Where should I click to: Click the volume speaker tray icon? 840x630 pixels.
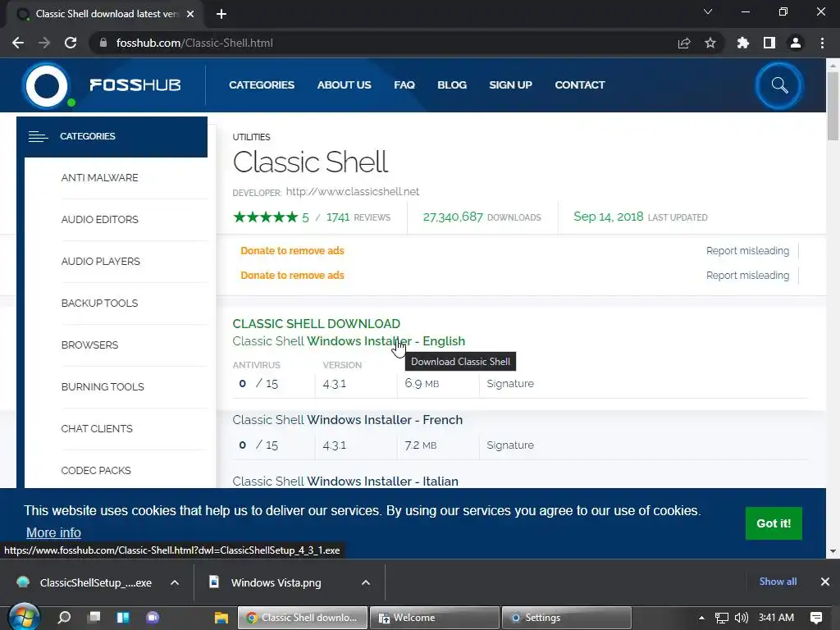coord(742,618)
